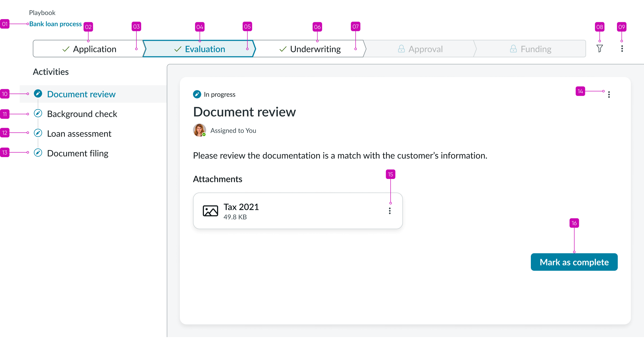Image resolution: width=644 pixels, height=359 pixels.
Task: Open the playbook kebab menu beside filter
Action: click(622, 49)
